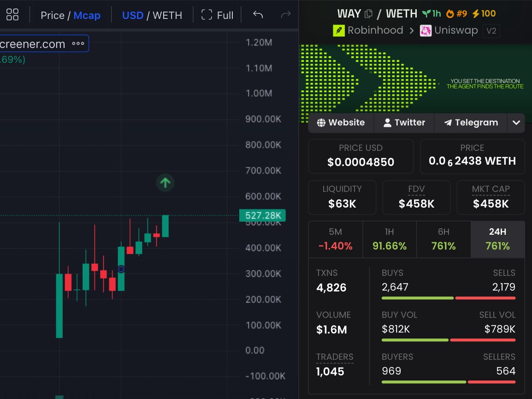
Task: Click the BUYERS count 969
Action: click(391, 371)
